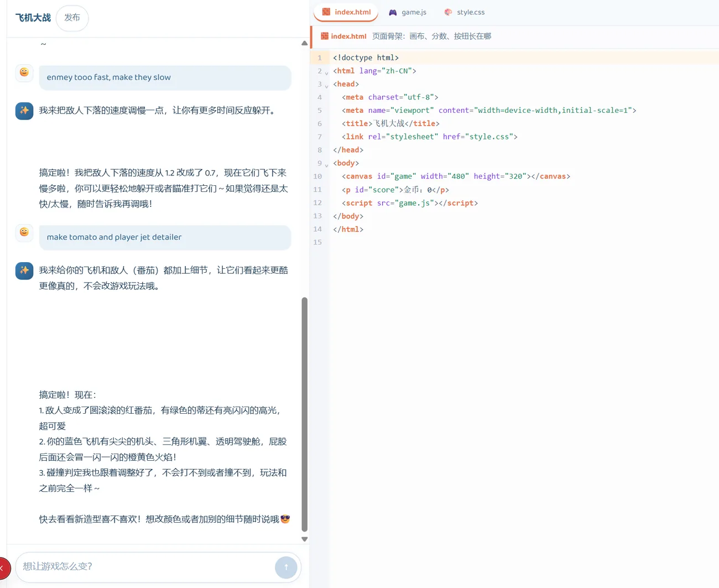The height and width of the screenshot is (588, 719).
Task: Click the user avatar beside 'make tomato' message
Action: (24, 232)
